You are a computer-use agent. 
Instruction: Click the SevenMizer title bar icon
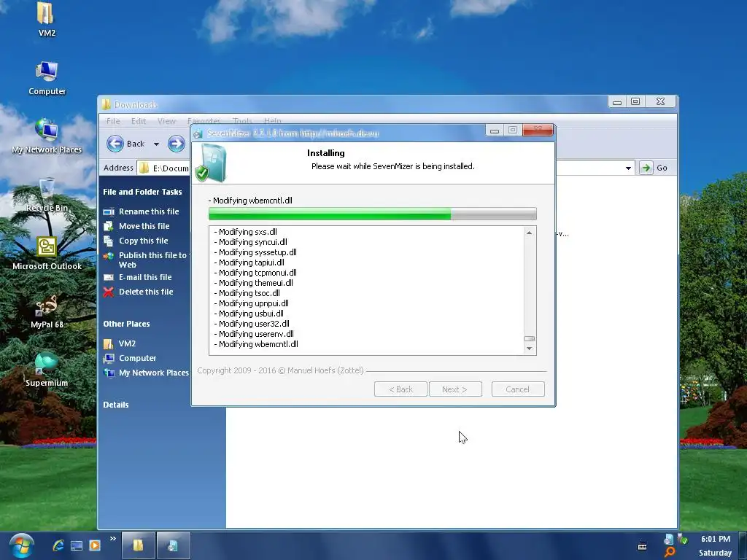(x=198, y=134)
